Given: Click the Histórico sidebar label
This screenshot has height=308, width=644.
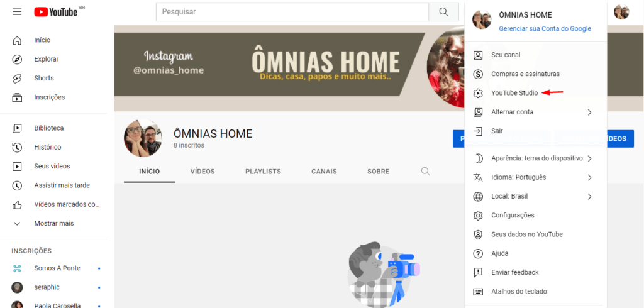Looking at the screenshot, I should click(x=48, y=147).
